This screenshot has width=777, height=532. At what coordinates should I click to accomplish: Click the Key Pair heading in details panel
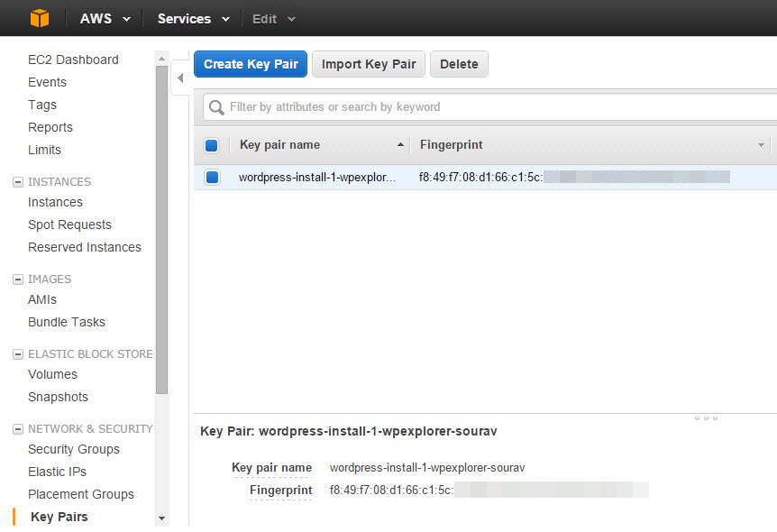[348, 431]
